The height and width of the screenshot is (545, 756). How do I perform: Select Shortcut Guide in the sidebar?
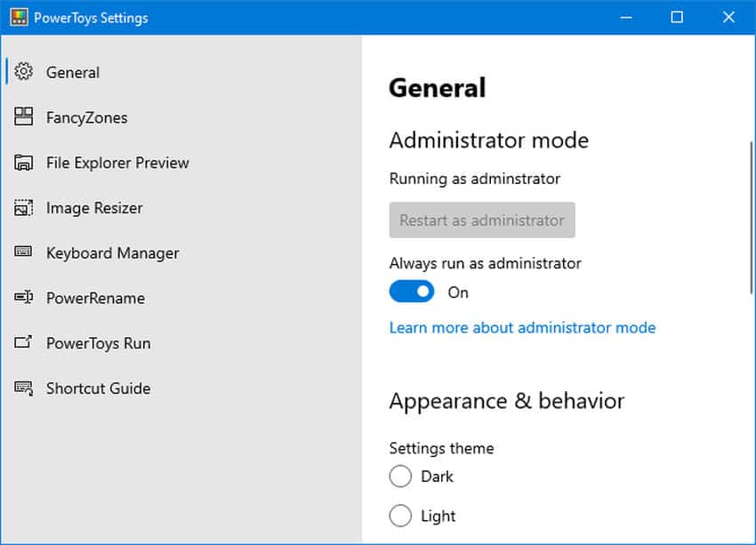181,389
